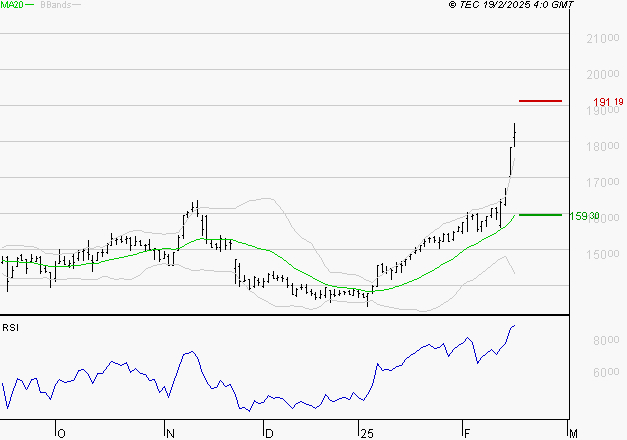The width and height of the screenshot is (627, 440).
Task: Click the 200.00 price axis label
Action: tap(603, 74)
